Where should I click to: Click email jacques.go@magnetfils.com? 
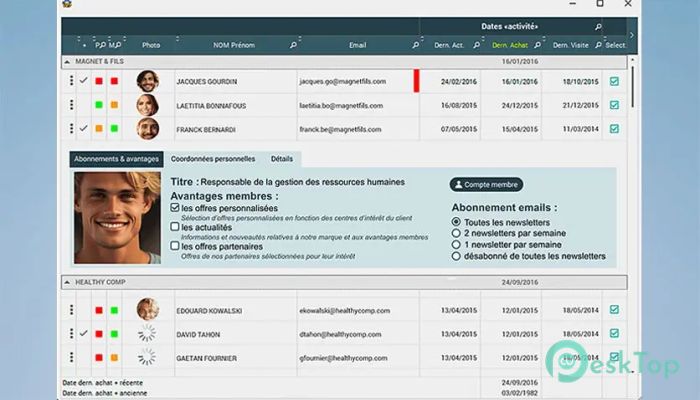point(343,81)
